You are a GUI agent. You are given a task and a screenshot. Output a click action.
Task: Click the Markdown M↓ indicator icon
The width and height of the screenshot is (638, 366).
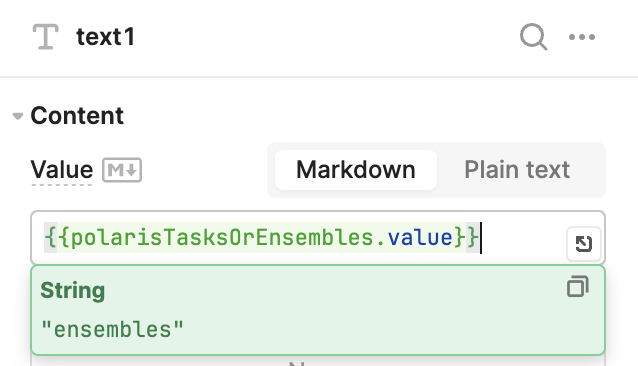[x=122, y=170]
